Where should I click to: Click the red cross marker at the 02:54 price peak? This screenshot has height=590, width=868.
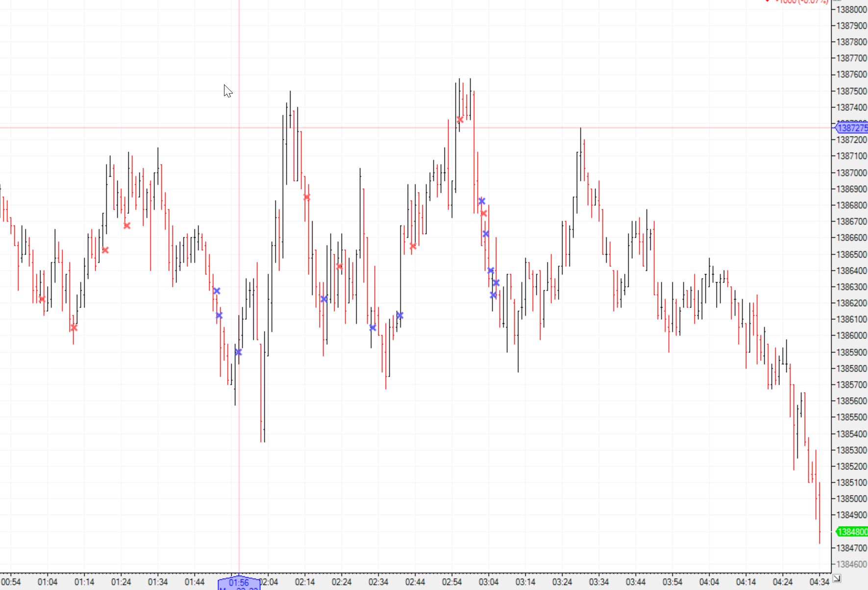point(460,120)
